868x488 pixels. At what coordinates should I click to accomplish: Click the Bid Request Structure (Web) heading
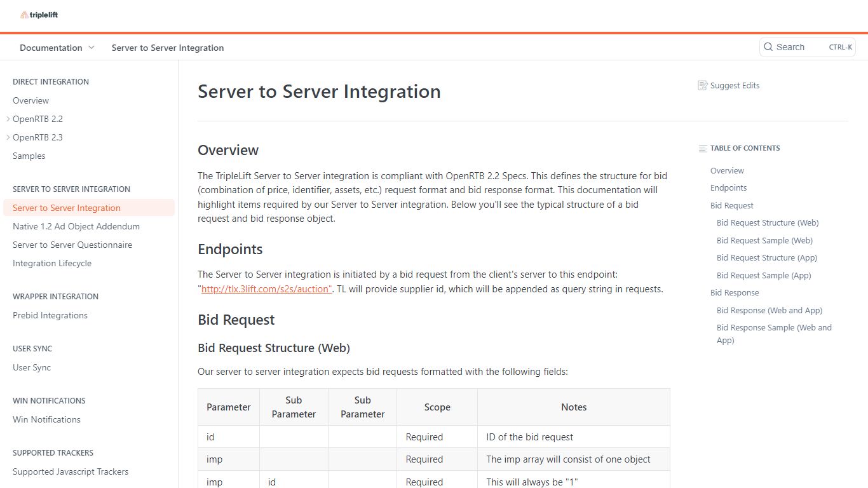(x=274, y=348)
